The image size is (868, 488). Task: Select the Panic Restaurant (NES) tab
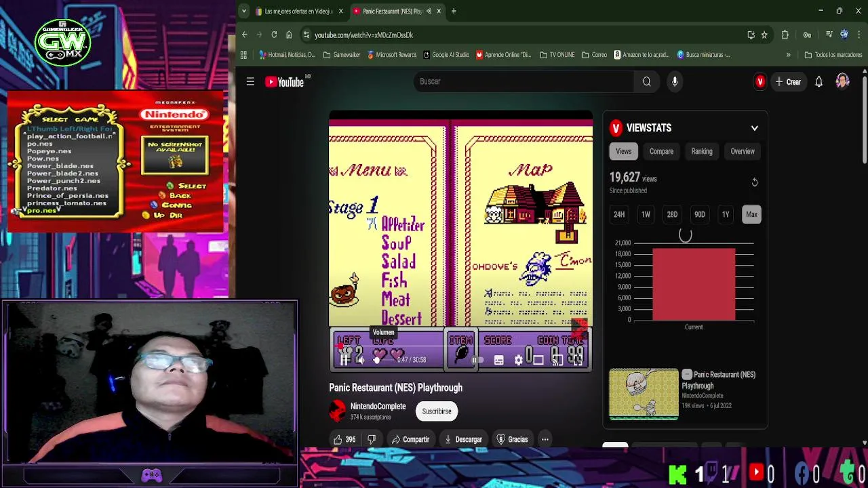(x=397, y=11)
